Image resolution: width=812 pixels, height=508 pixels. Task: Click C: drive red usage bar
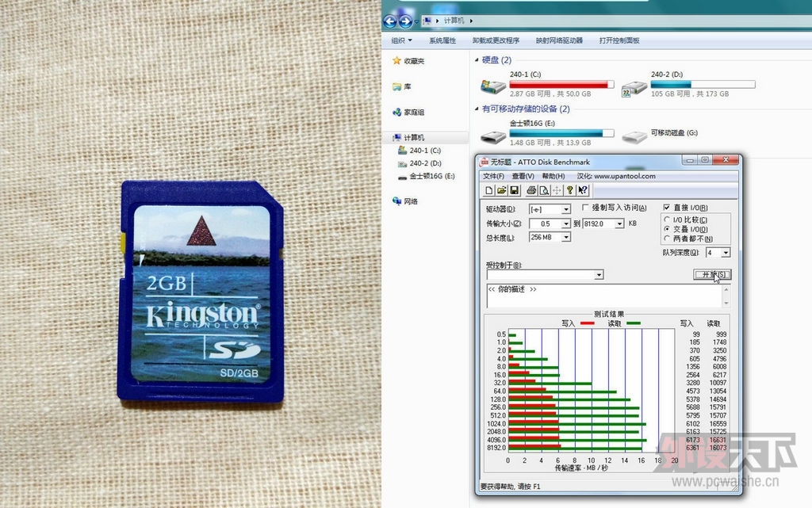tap(562, 84)
